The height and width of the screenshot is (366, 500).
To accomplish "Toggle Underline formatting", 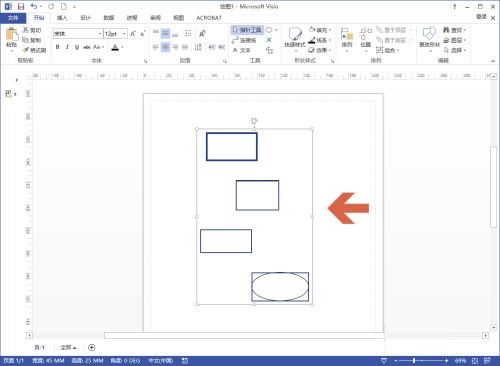I will (x=77, y=47).
